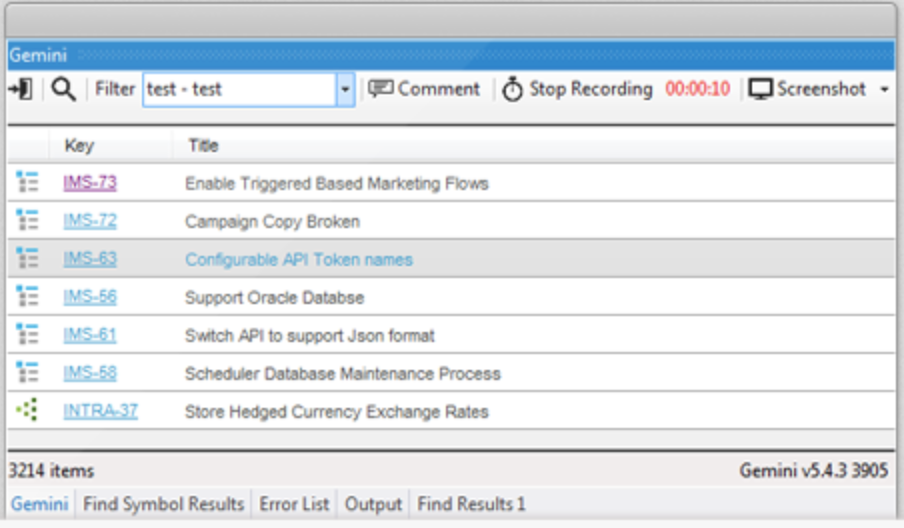Click the item type icon for IMS-73

point(27,182)
